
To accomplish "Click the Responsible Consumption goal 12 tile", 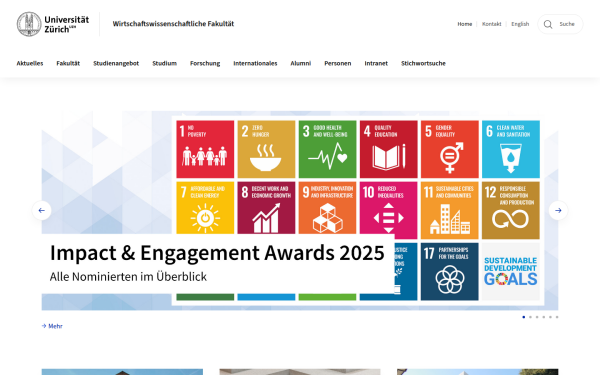I will [x=511, y=210].
